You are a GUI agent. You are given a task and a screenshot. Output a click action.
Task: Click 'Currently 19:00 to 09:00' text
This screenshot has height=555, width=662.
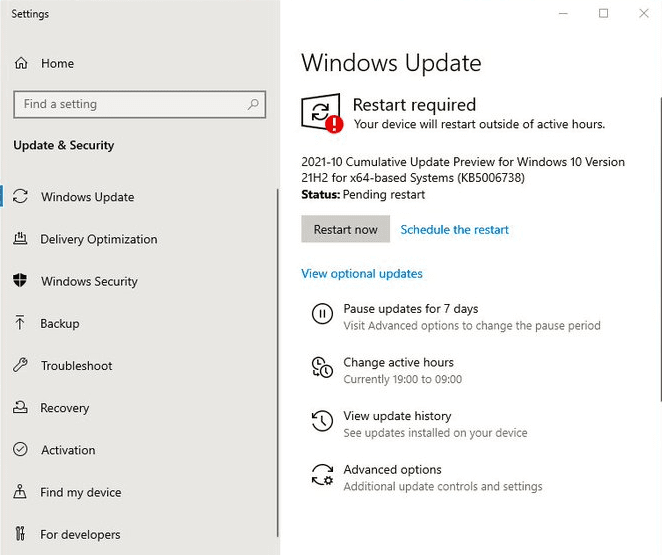pos(402,379)
